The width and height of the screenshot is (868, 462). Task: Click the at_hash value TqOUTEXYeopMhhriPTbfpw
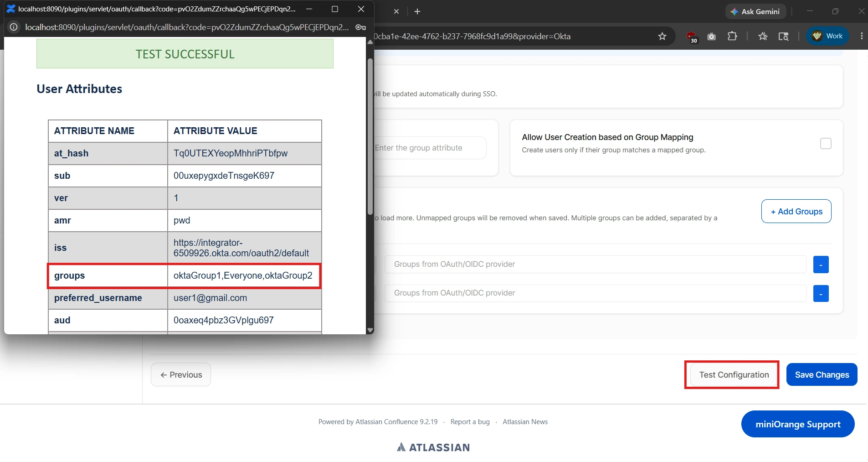point(231,153)
